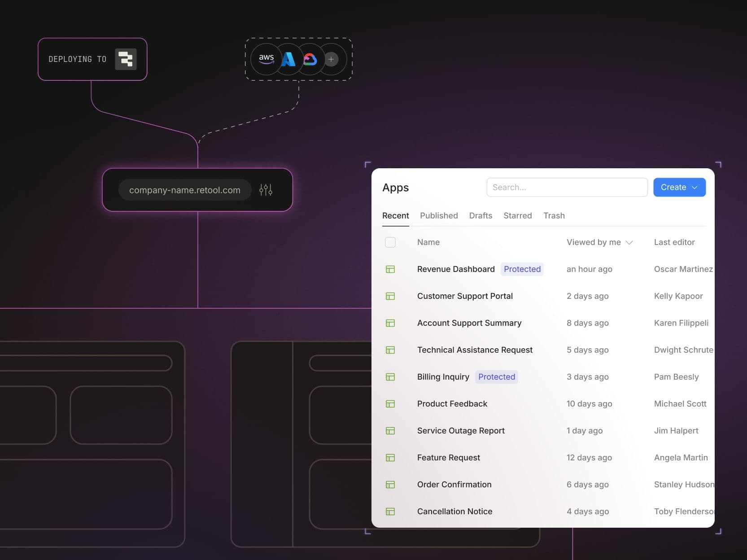Click the Retool logo in deploying box
The height and width of the screenshot is (560, 747).
(126, 59)
